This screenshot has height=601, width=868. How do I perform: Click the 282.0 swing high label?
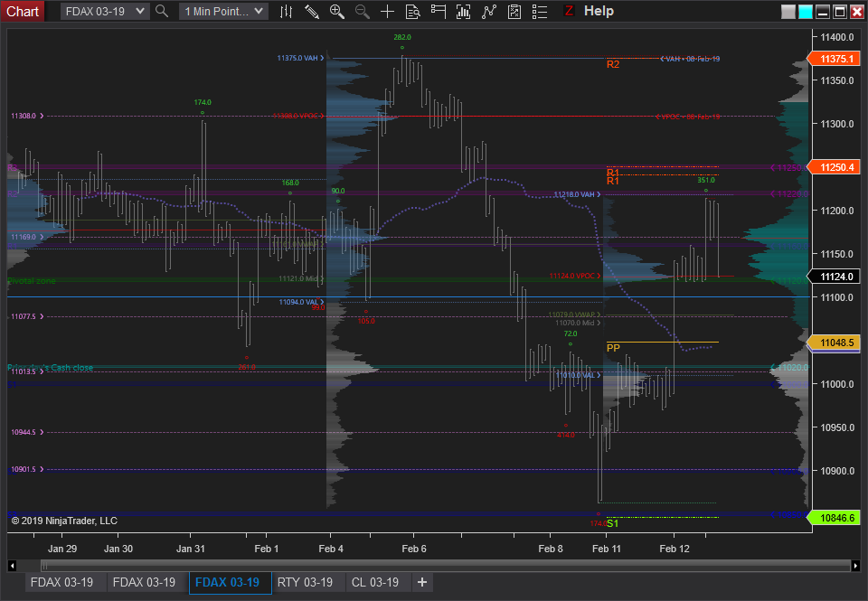(x=402, y=37)
